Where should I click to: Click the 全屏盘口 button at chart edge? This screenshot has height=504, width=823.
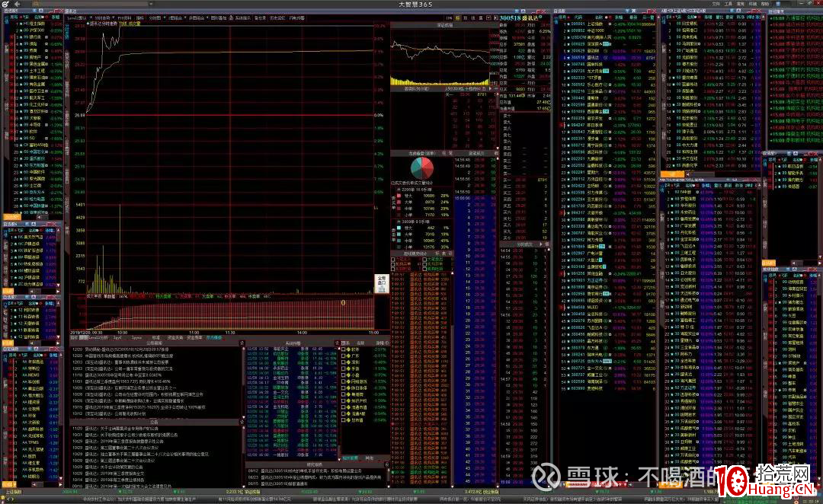pyautogui.click(x=382, y=283)
